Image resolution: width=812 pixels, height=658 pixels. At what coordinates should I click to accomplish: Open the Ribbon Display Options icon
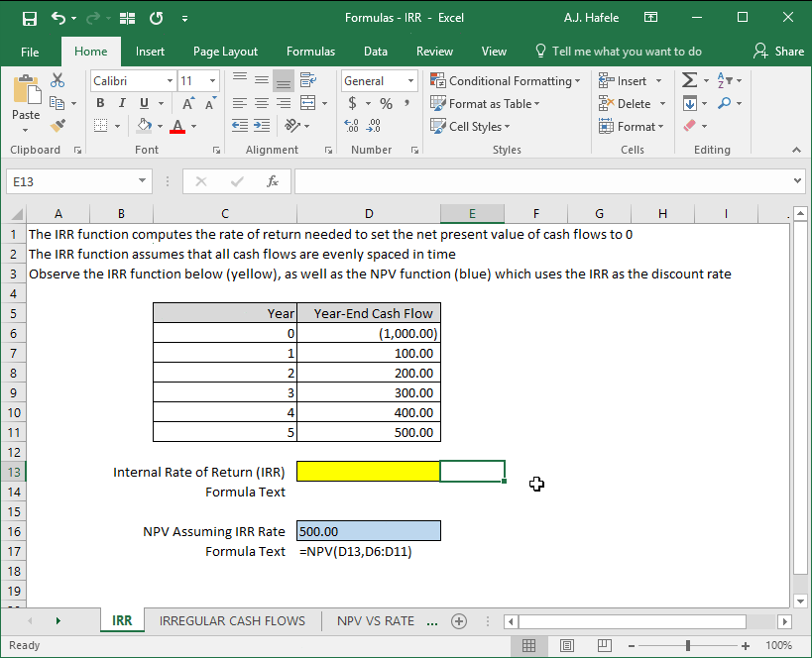point(651,18)
